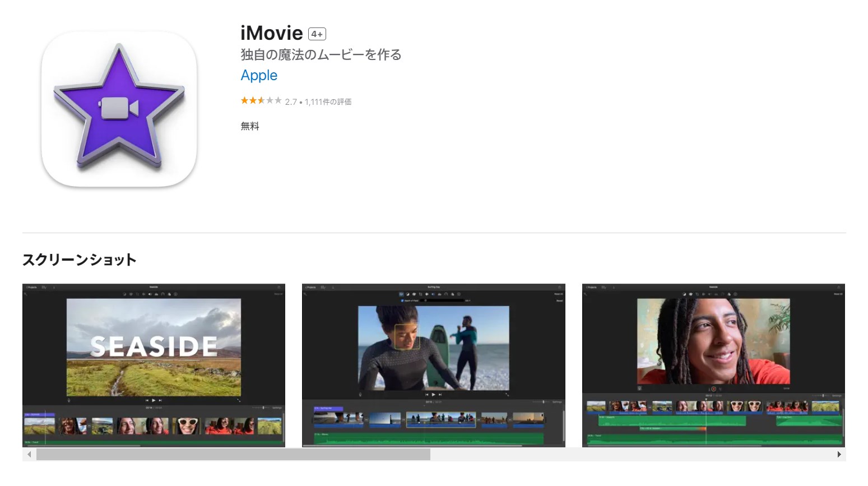The image size is (868, 486).
Task: Open the Apple developer link
Action: 259,75
